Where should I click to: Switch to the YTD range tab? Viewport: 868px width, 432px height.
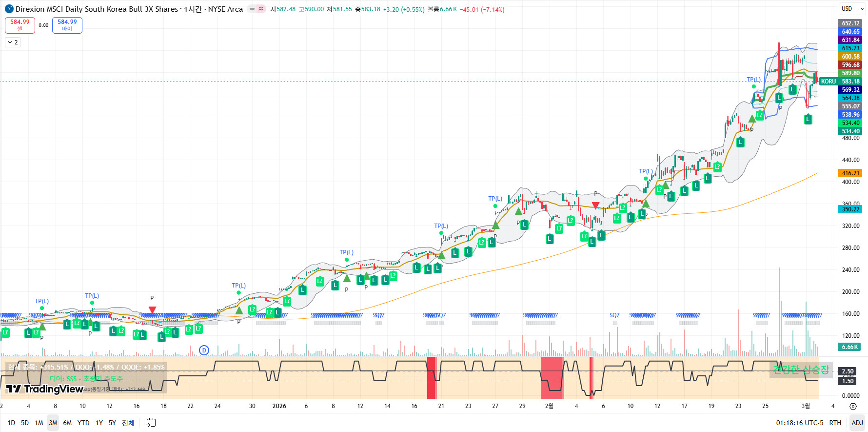tap(83, 423)
